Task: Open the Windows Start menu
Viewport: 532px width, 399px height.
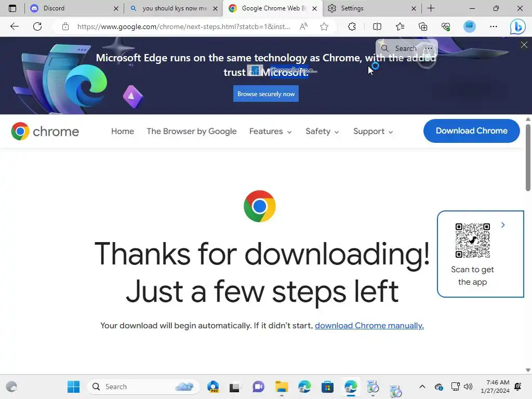Action: [x=73, y=387]
